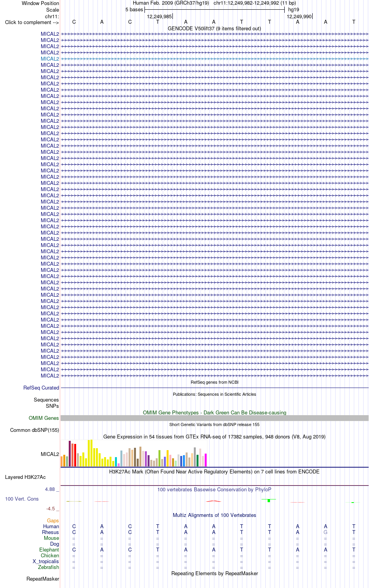Click the lime green bar in GTEx chart
The width and height of the screenshot is (369, 588).
160,458
